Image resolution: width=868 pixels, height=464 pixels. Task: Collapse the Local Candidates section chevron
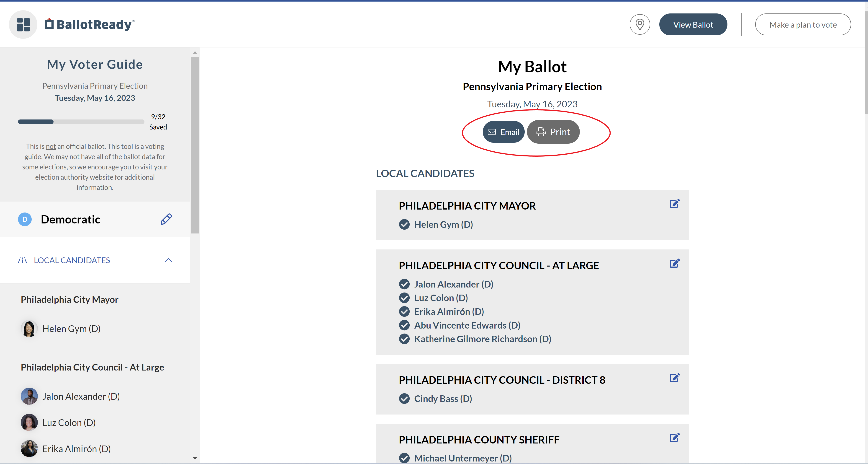168,260
